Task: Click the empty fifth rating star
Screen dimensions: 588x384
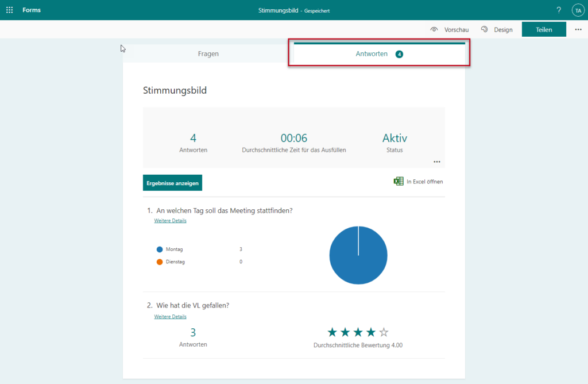Action: click(384, 332)
